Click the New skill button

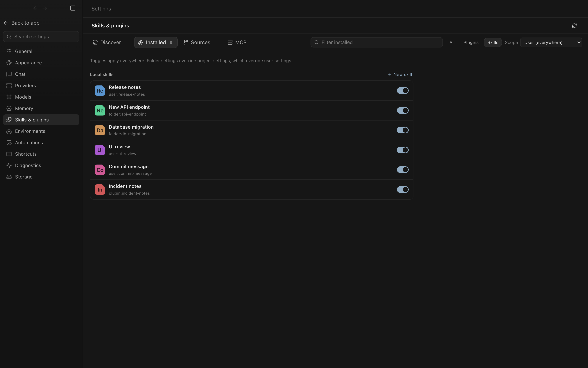point(400,75)
